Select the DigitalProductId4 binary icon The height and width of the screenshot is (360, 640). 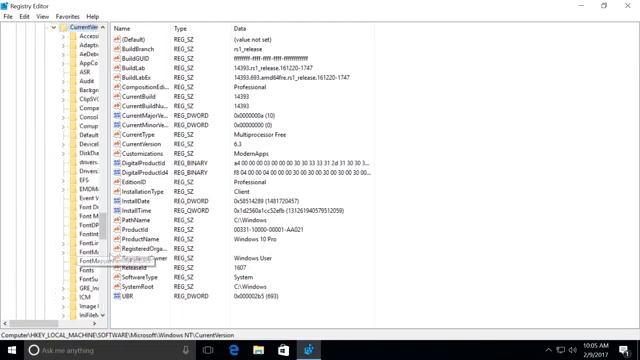(117, 173)
